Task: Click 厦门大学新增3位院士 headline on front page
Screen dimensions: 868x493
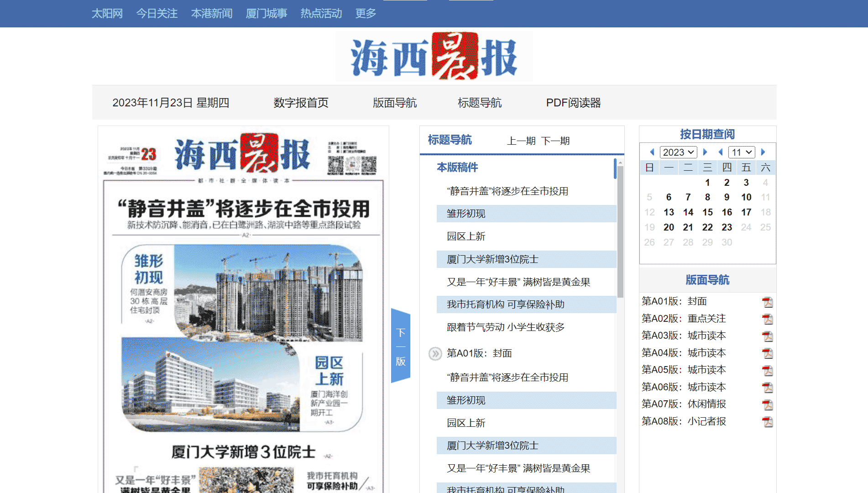Action: click(x=244, y=452)
